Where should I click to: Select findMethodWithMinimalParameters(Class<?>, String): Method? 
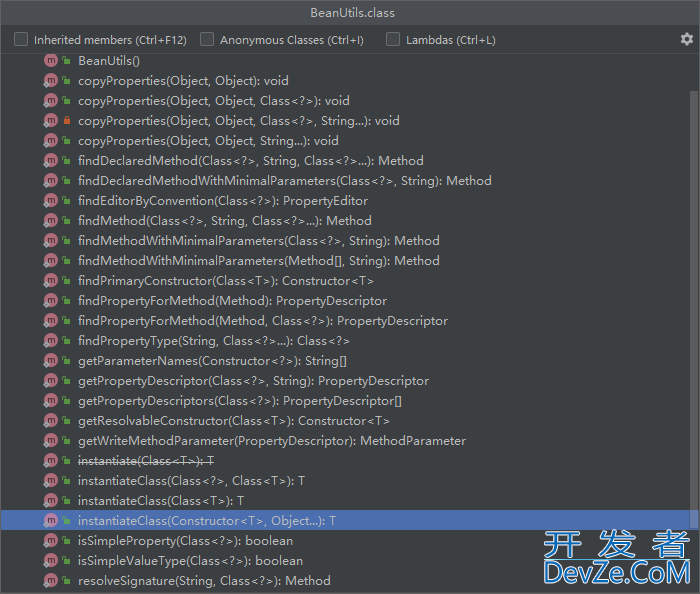pyautogui.click(x=345, y=241)
